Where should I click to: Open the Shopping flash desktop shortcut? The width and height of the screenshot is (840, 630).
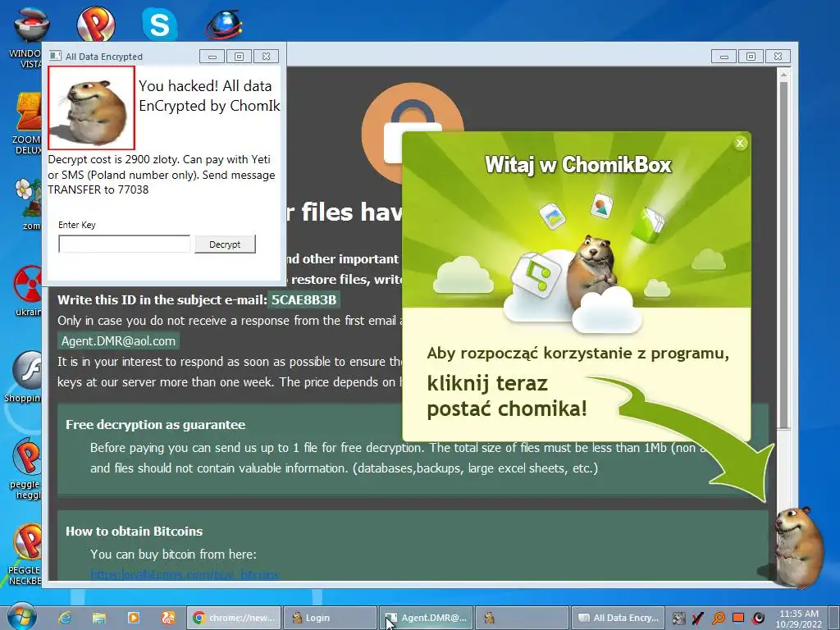pyautogui.click(x=24, y=377)
